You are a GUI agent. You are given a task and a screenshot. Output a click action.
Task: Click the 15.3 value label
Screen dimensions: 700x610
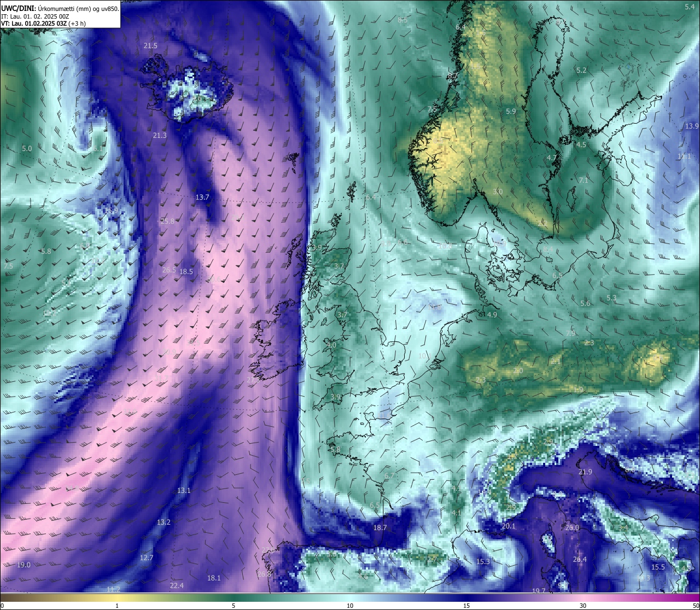483,561
